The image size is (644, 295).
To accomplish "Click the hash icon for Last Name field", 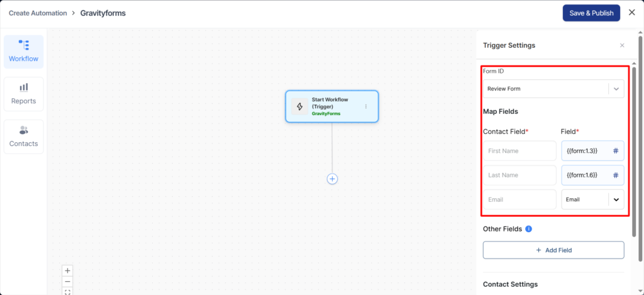I will [616, 175].
